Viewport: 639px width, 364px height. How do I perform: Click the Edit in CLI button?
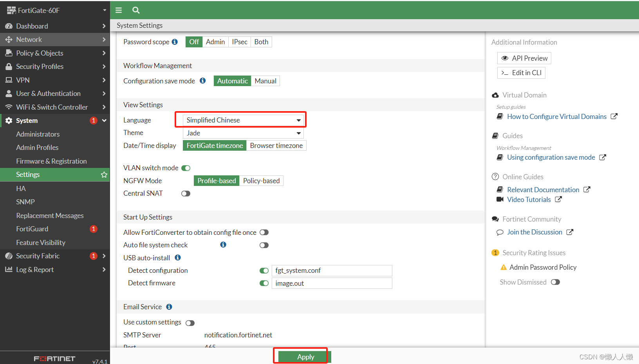click(521, 72)
